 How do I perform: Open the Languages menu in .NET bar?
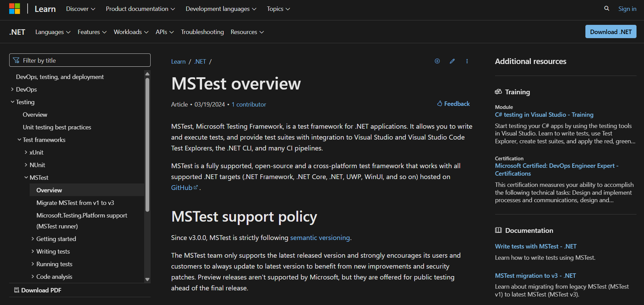(x=53, y=32)
